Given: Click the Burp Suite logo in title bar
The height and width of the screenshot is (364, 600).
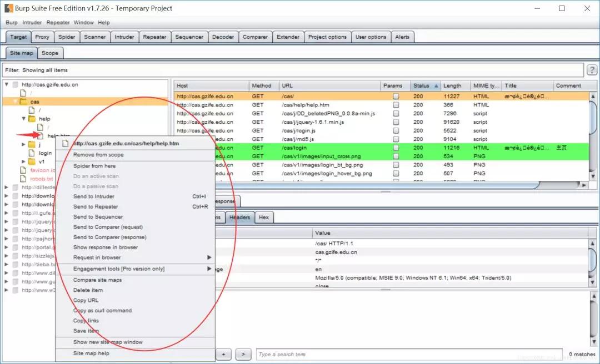Looking at the screenshot, I should point(8,8).
